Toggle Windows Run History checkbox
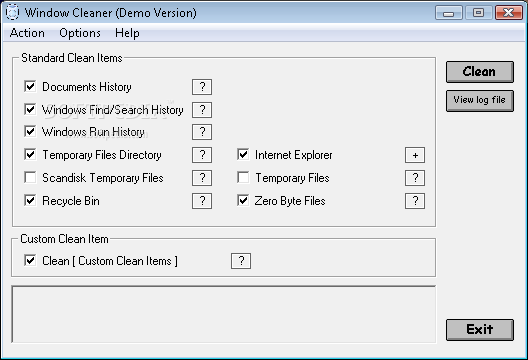The height and width of the screenshot is (360, 528). pos(30,131)
